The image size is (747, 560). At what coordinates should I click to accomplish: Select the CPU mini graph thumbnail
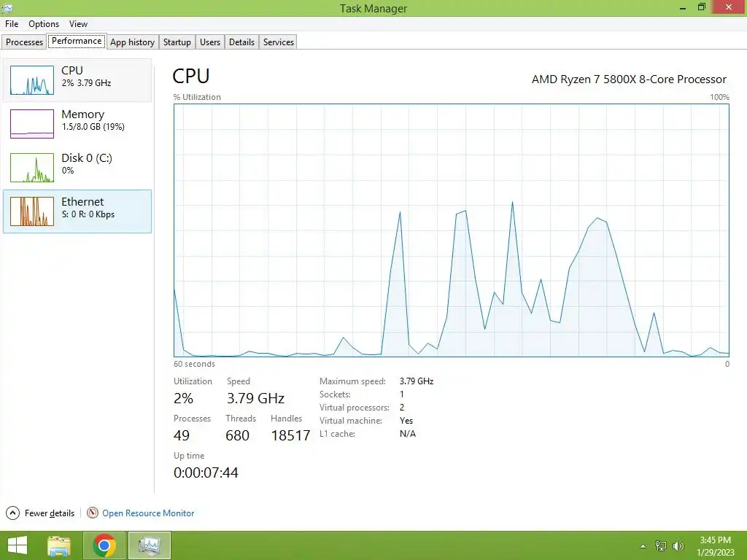point(32,80)
